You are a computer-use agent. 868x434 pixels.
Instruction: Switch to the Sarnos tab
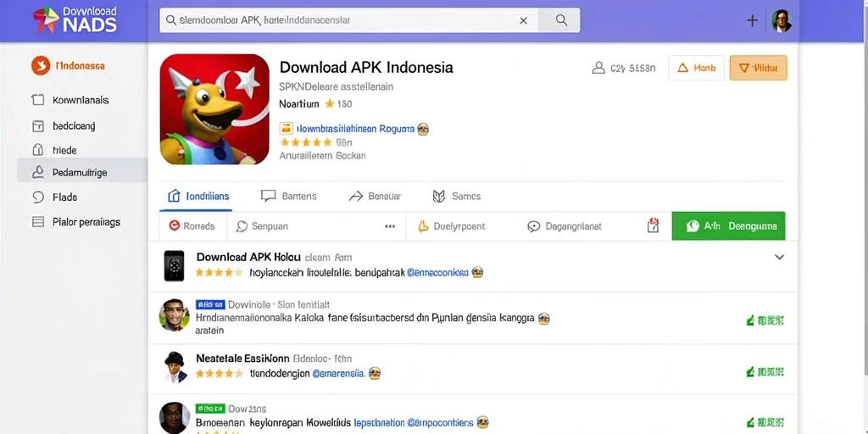tap(456, 196)
